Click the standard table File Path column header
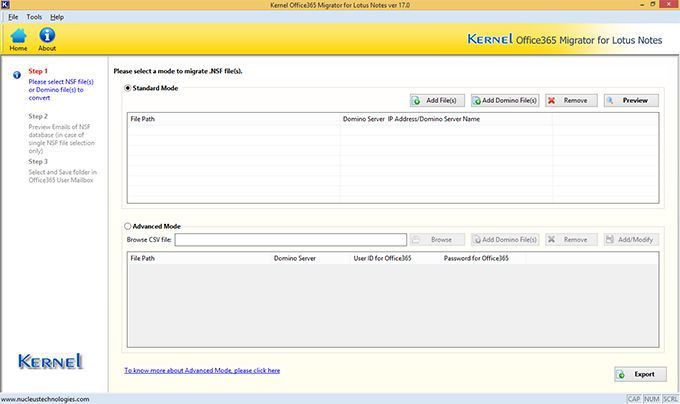This screenshot has width=680, height=404. tap(233, 119)
